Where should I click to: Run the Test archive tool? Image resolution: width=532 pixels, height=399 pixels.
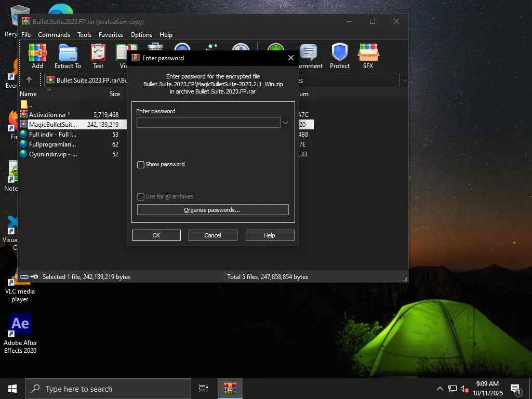[98, 57]
